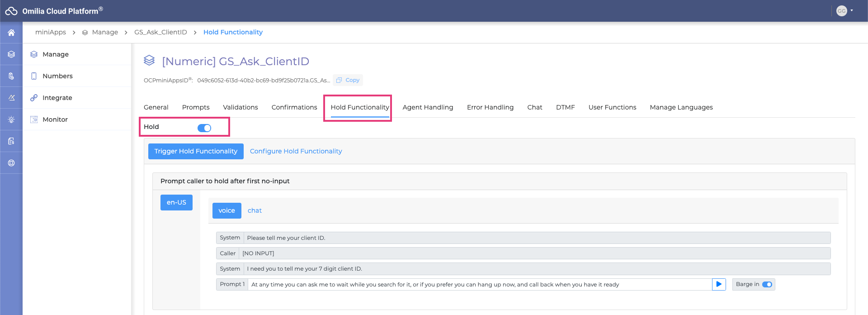Viewport: 868px width, 315px height.
Task: Click the phone handset icon in left rail
Action: coord(11,76)
